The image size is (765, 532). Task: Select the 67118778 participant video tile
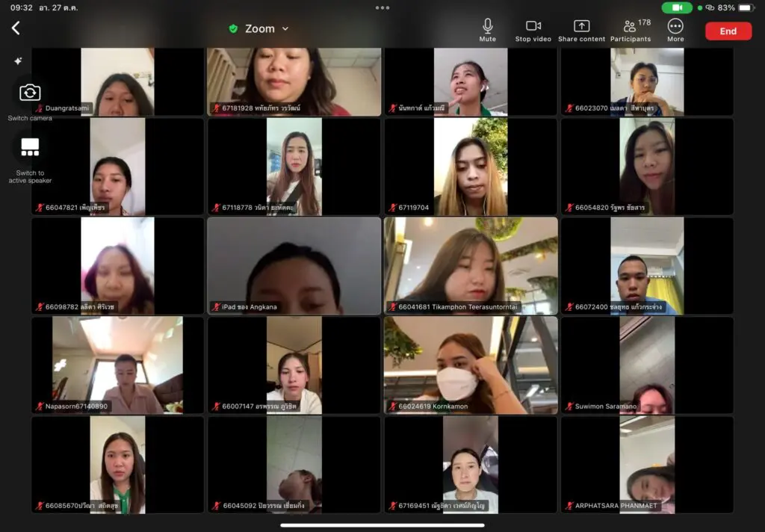[294, 167]
